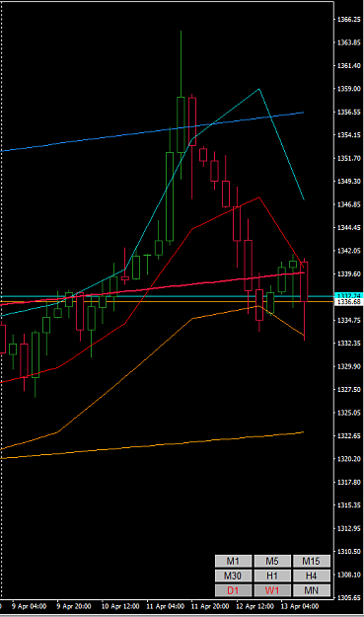Select the 11 Apr 04:00 time label
This screenshot has width=364, height=617.
tap(165, 606)
